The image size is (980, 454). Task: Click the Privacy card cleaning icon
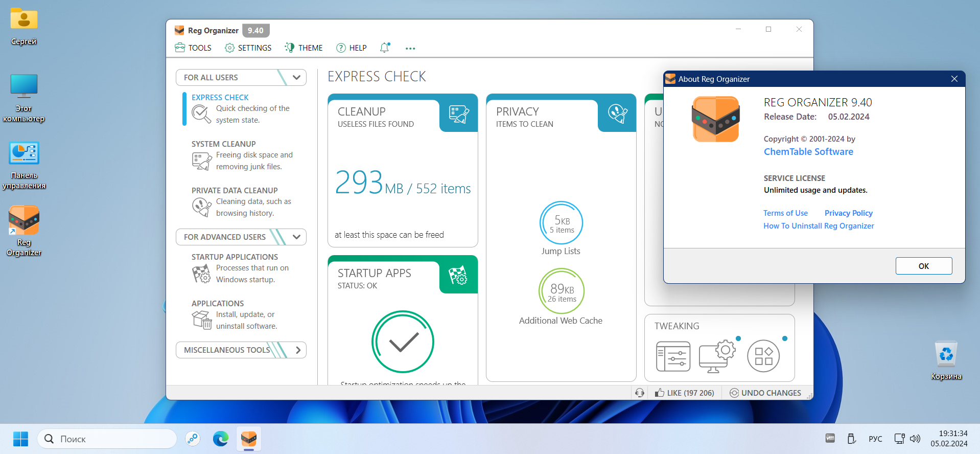coord(618,113)
